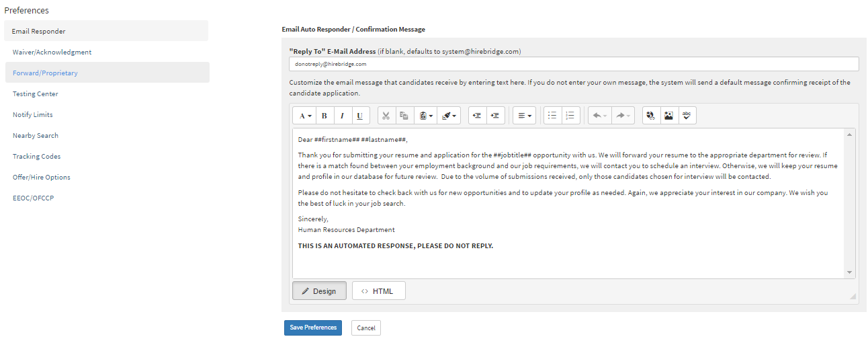This screenshot has height=343, width=868.
Task: Switch to the HTML editor tab
Action: point(378,291)
